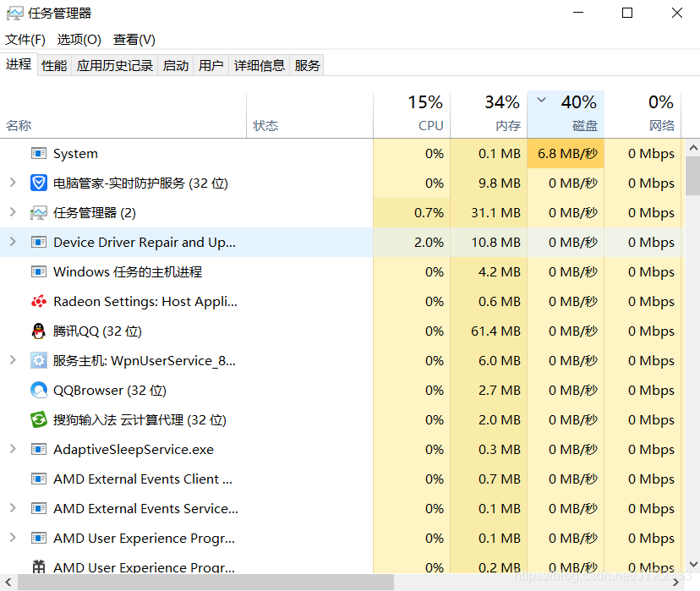Click the vertical scrollbar thumb
Viewport: 700px width, 591px height.
693,176
